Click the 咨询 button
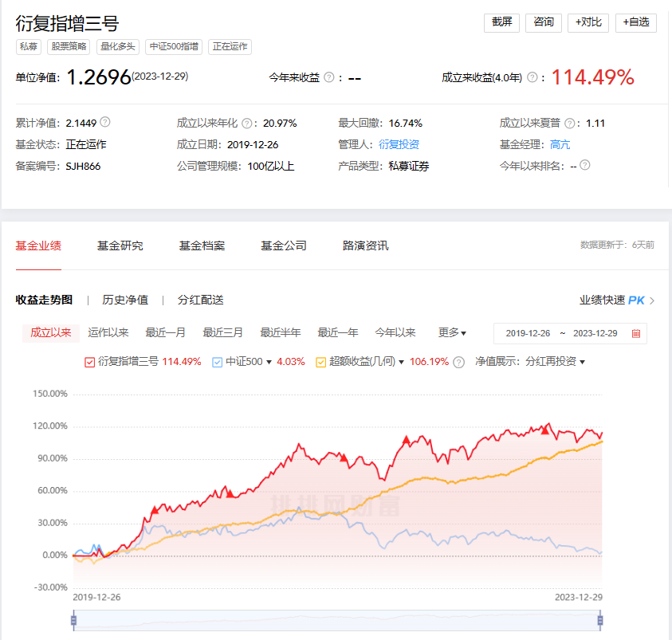This screenshot has width=672, height=640. (544, 22)
